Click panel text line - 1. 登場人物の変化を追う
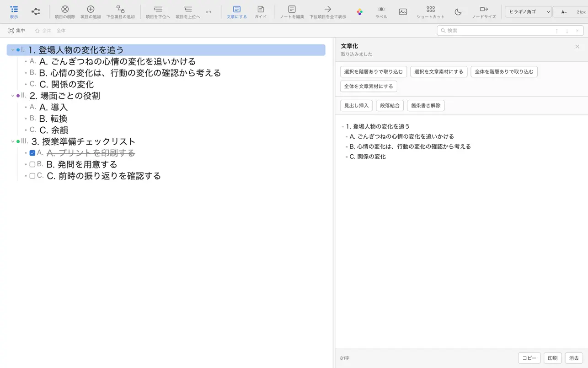The height and width of the screenshot is (368, 588). pyautogui.click(x=376, y=126)
